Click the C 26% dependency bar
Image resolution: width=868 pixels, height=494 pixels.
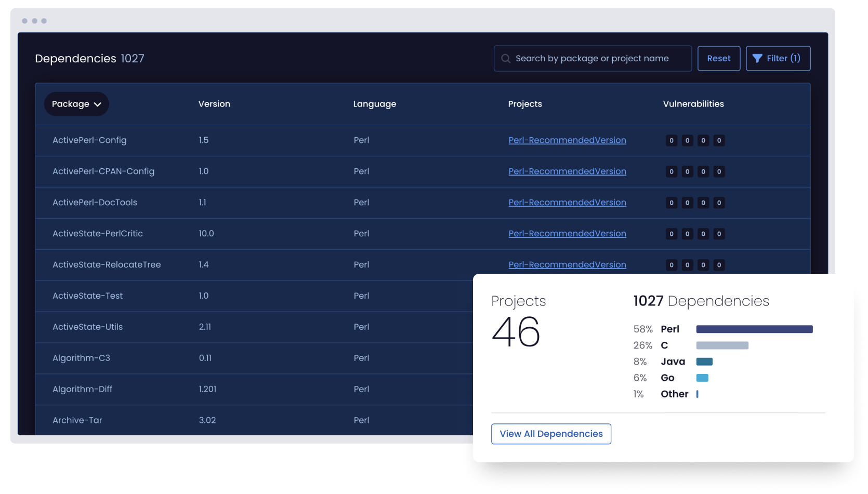point(722,345)
